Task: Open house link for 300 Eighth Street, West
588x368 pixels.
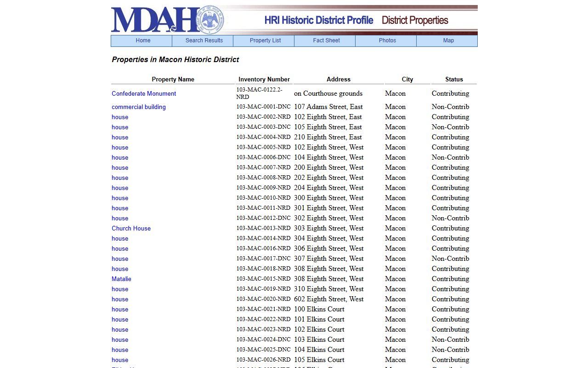Action: pos(120,198)
